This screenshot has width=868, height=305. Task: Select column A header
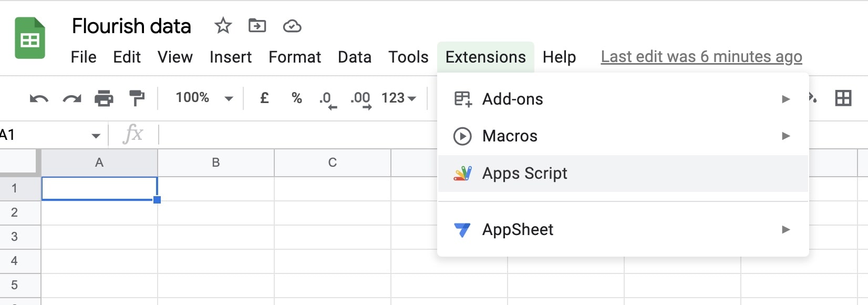point(99,162)
